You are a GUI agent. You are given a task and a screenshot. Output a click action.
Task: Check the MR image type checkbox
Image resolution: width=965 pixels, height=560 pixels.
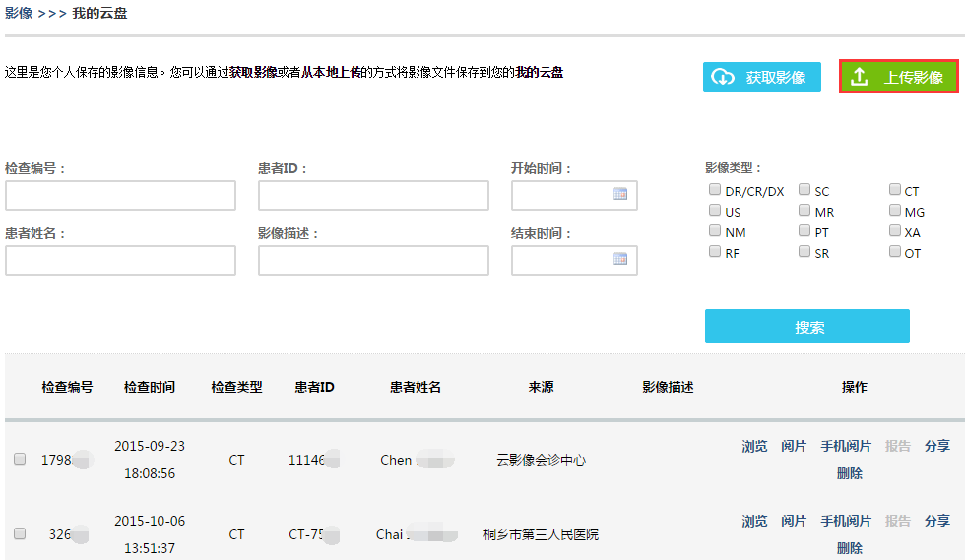coord(804,210)
